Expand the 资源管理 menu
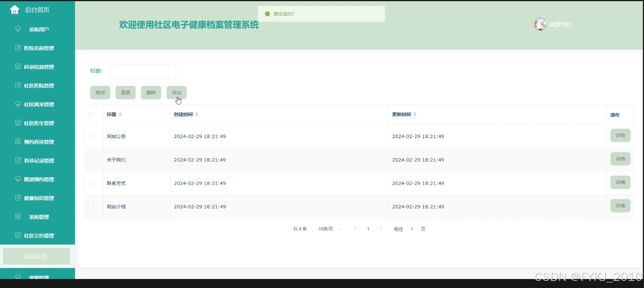The height and width of the screenshot is (288, 644). pyautogui.click(x=38, y=276)
